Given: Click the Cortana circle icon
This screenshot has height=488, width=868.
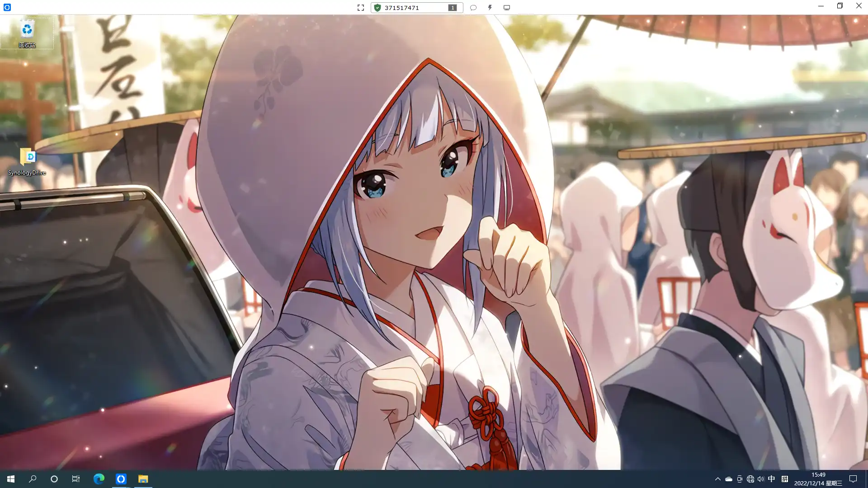Looking at the screenshot, I should pyautogui.click(x=54, y=479).
